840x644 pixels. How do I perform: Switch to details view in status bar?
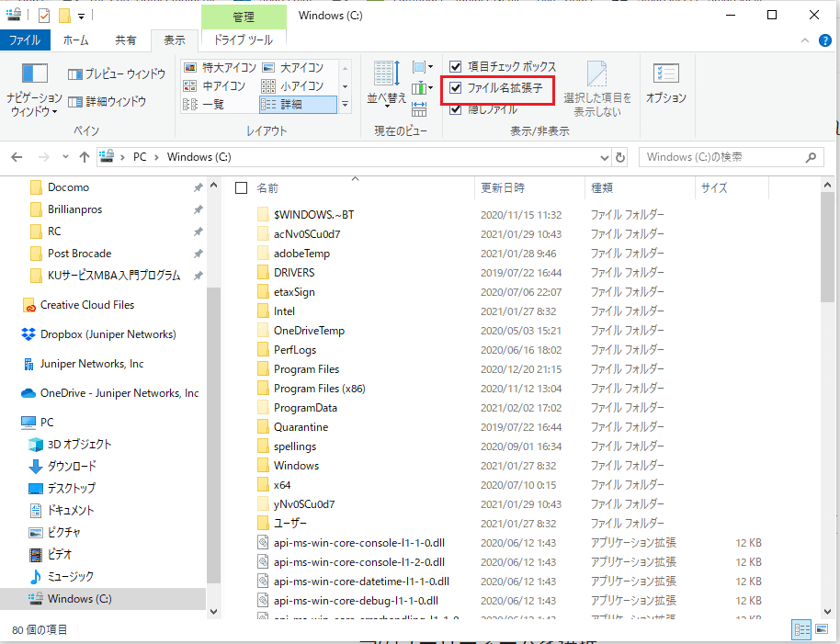click(801, 630)
